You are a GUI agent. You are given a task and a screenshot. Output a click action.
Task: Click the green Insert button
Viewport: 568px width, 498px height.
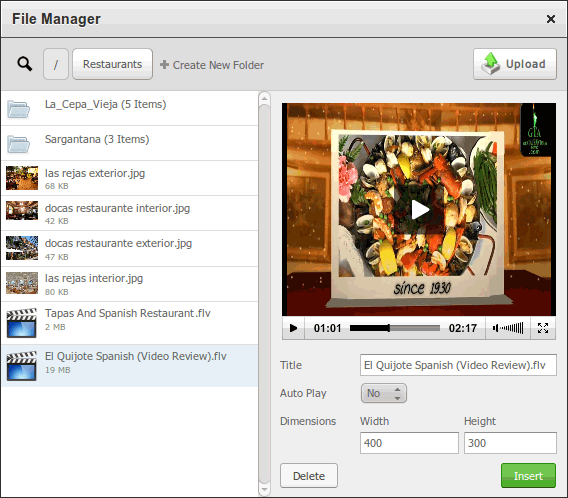point(528,476)
